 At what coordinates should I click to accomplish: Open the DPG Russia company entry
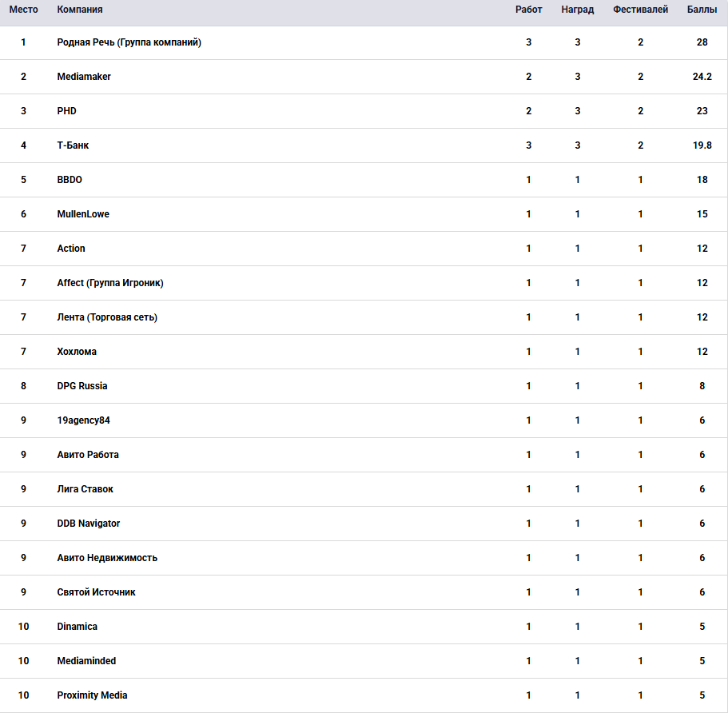click(82, 386)
